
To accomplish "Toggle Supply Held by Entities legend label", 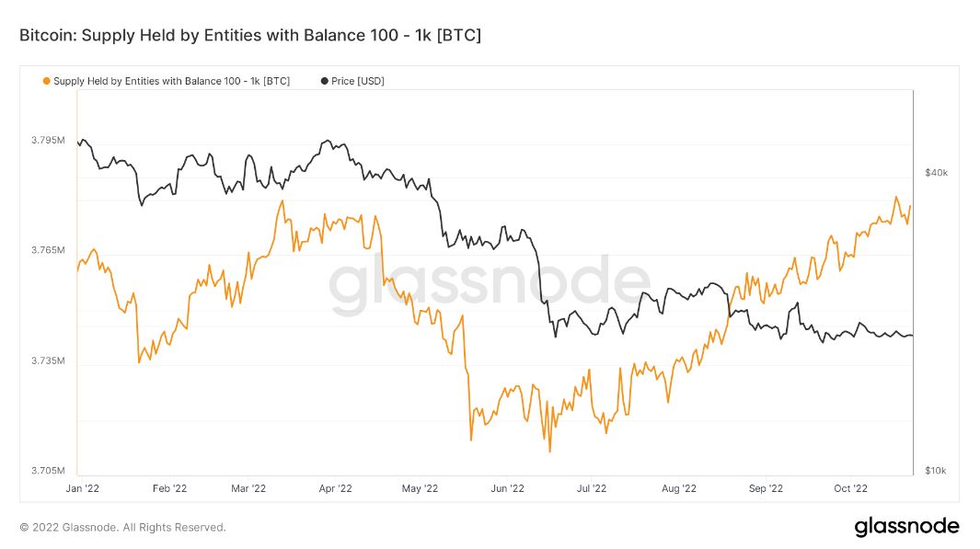I will [x=171, y=81].
